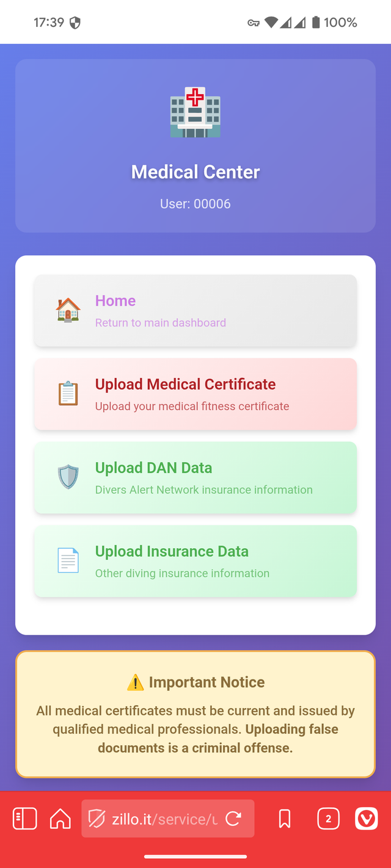
Task: Tap the battery indicator in status bar
Action: click(316, 23)
